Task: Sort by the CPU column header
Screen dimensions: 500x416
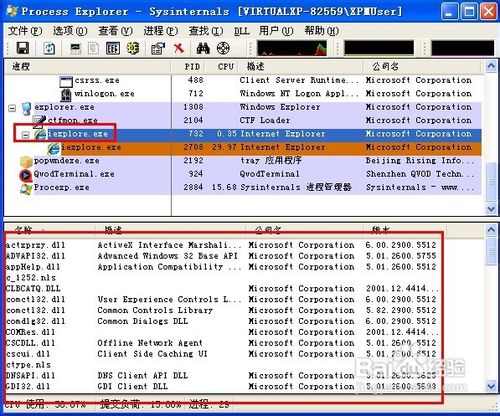Action: pyautogui.click(x=221, y=67)
